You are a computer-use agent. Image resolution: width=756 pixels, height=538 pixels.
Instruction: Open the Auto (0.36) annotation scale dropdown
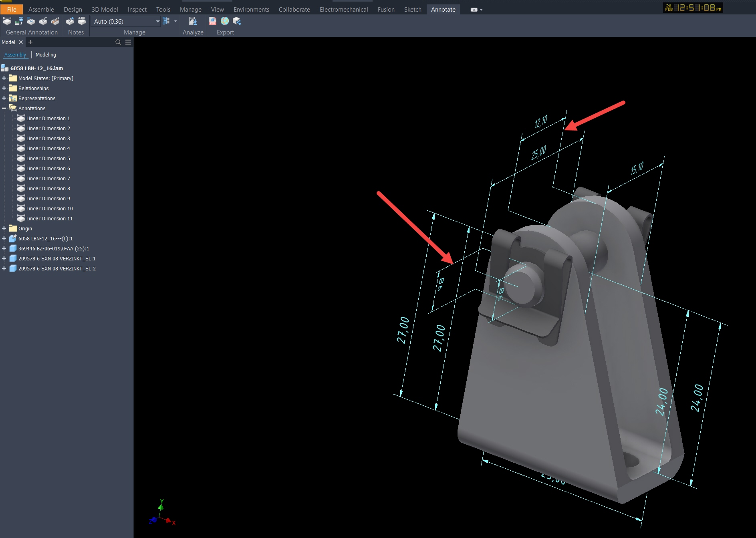pyautogui.click(x=157, y=22)
